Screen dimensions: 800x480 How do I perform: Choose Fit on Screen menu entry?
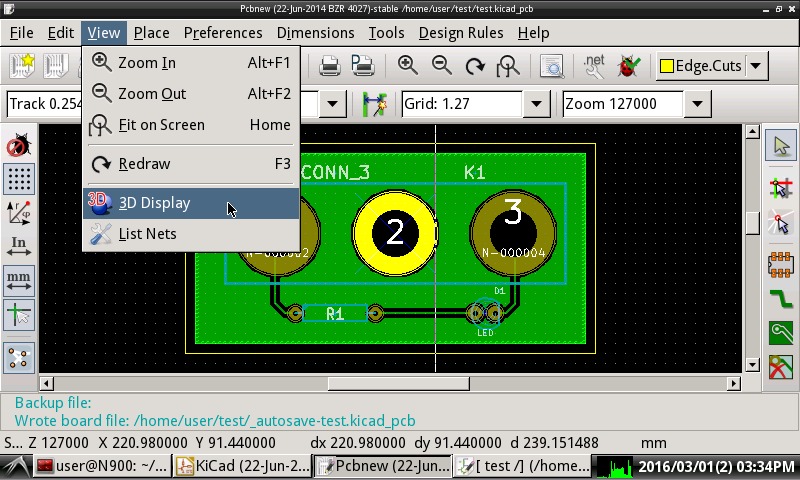click(x=191, y=125)
